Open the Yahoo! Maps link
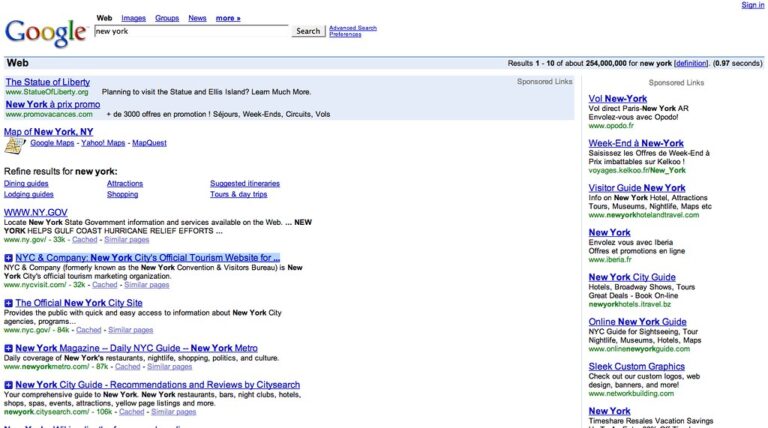The image size is (768, 428). pos(103,143)
